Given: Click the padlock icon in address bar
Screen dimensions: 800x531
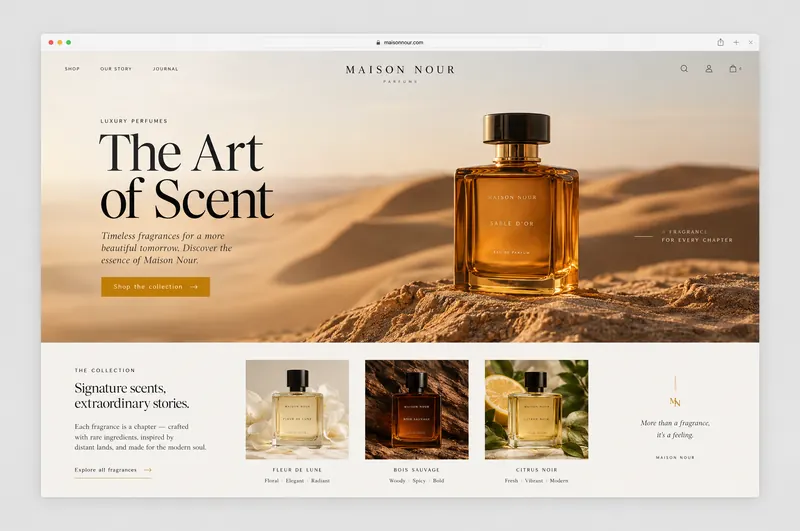Looking at the screenshot, I should coord(378,42).
